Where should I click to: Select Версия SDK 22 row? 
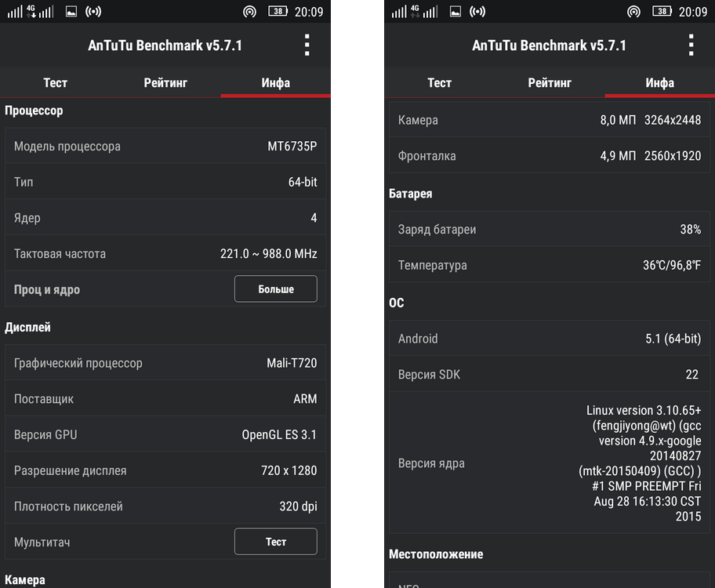[550, 375]
